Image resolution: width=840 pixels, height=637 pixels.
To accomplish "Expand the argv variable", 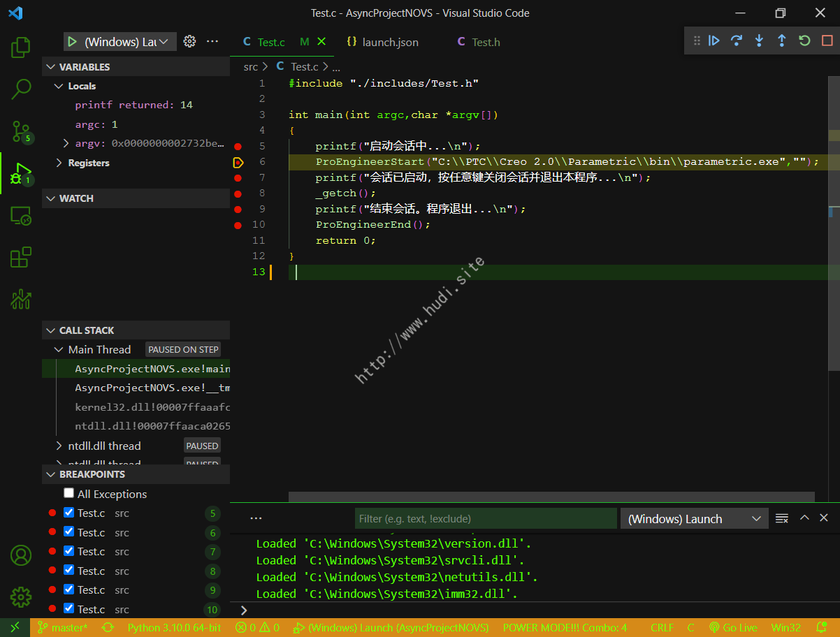I will 66,143.
